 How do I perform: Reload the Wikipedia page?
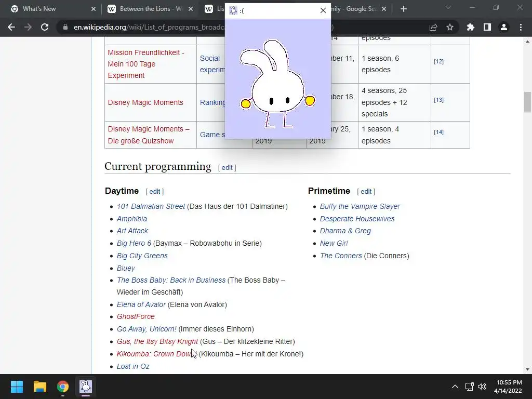pos(45,27)
